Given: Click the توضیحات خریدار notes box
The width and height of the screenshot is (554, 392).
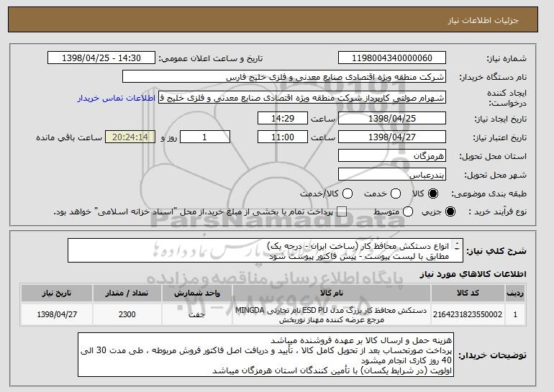Looking at the screenshot, I should pyautogui.click(x=265, y=355).
